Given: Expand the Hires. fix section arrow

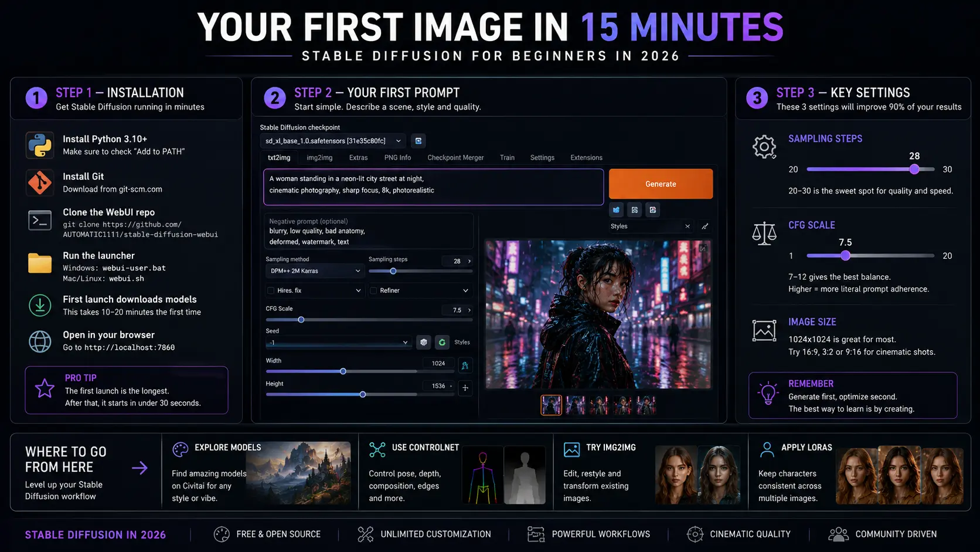Looking at the screenshot, I should pyautogui.click(x=358, y=290).
